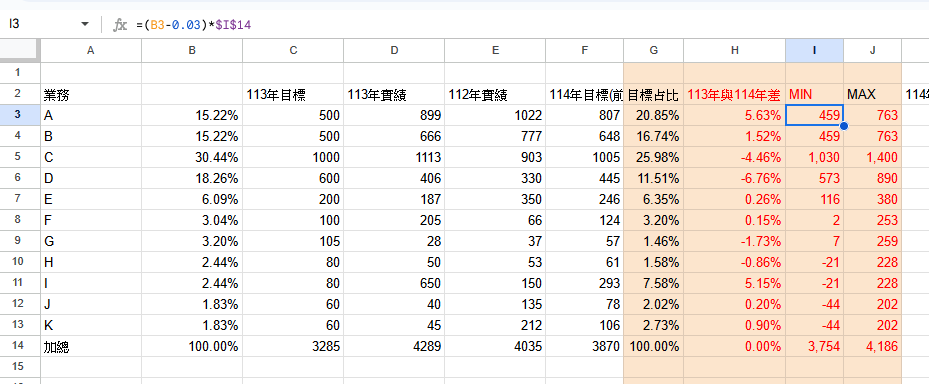Click total 114年目標 value 3870

point(585,347)
